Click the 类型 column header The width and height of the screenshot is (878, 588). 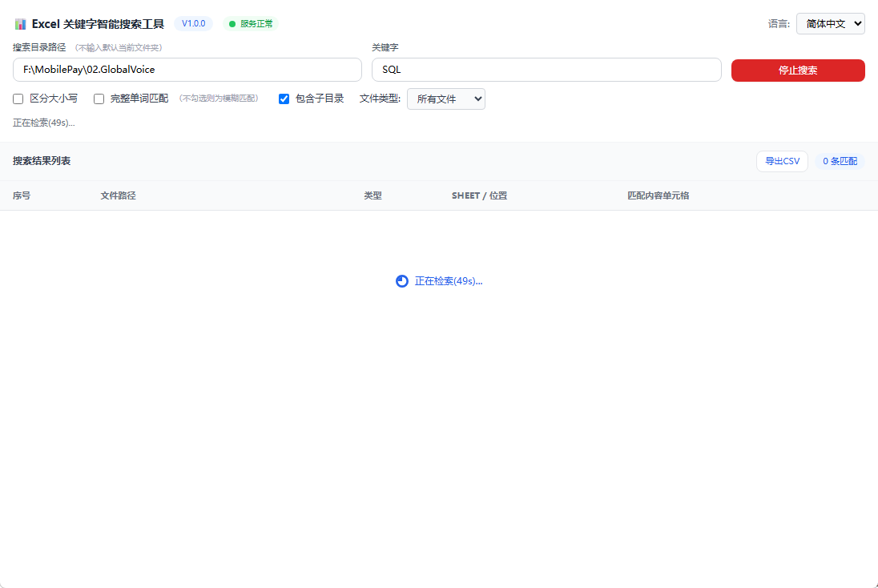click(x=373, y=195)
